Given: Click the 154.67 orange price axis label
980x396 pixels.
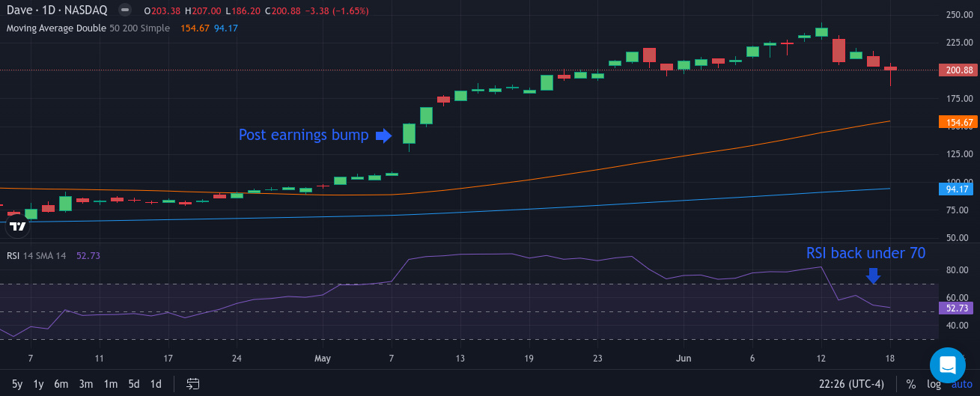Looking at the screenshot, I should pyautogui.click(x=958, y=122).
